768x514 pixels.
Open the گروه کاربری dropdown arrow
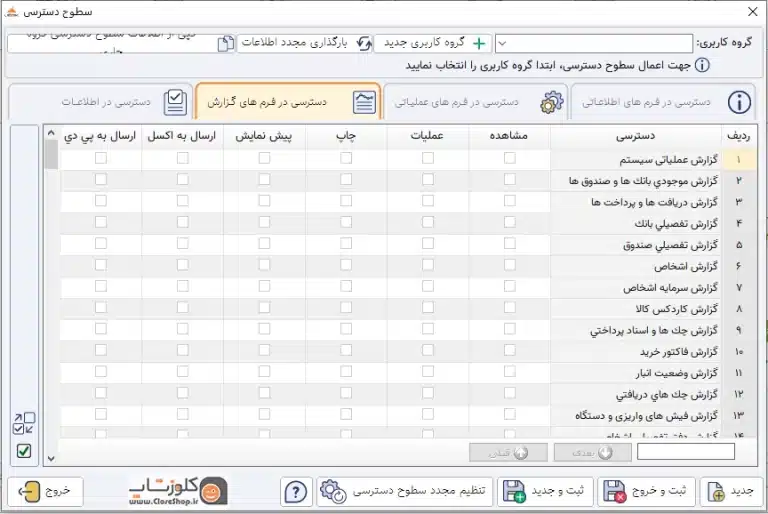tap(502, 44)
